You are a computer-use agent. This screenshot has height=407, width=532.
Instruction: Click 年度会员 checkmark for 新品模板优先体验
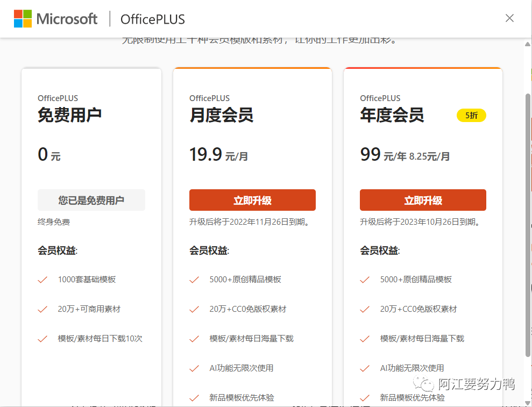(365, 398)
